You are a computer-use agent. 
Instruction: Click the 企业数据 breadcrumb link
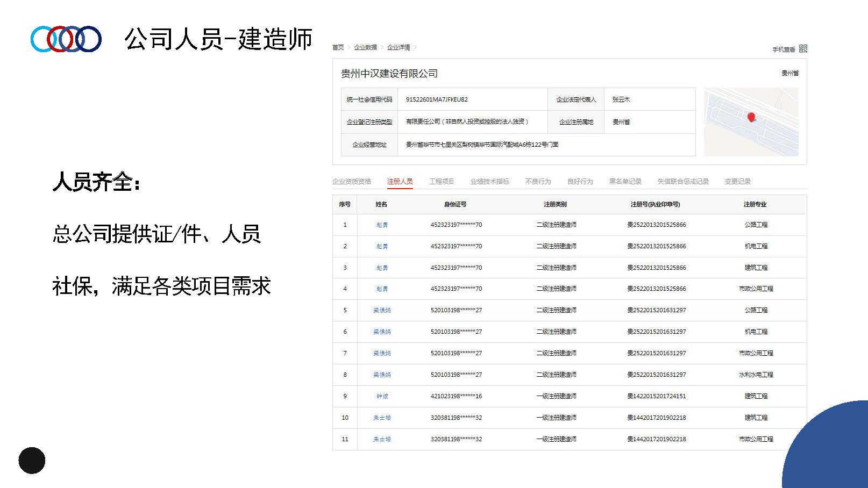click(x=365, y=47)
